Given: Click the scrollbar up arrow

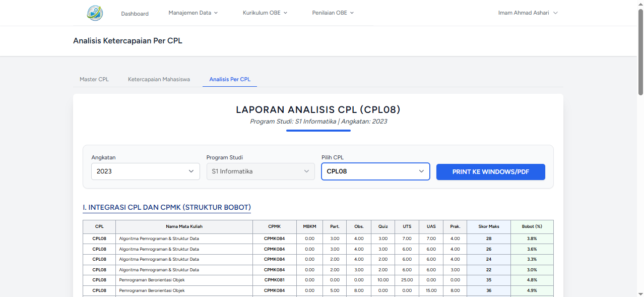Looking at the screenshot, I should pos(640,3).
